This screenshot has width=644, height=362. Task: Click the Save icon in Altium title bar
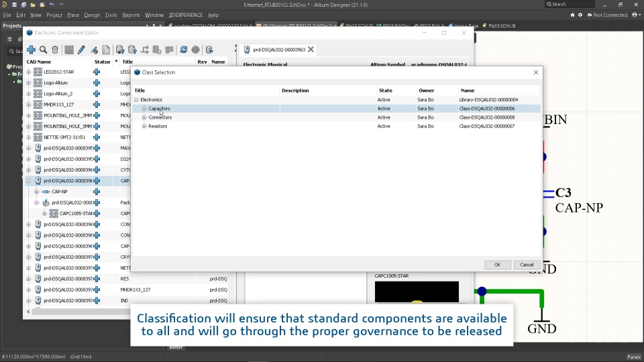tap(14, 5)
